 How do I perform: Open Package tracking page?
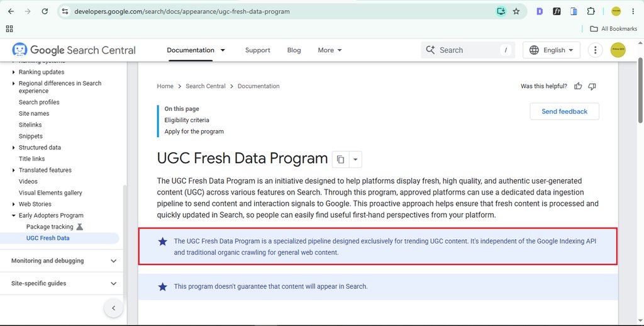[50, 227]
